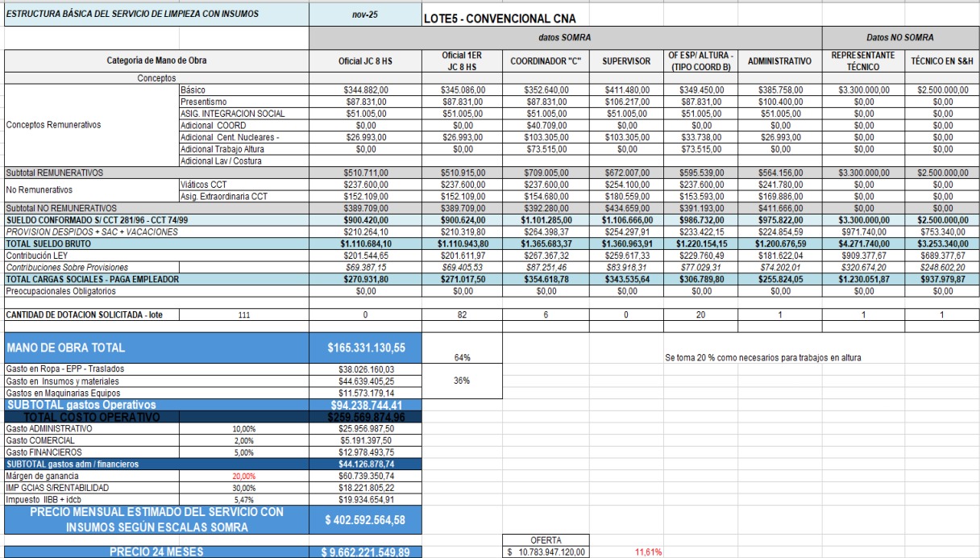The image size is (980, 558).
Task: Click the $165.331.130,55 total labor value
Action: click(365, 350)
